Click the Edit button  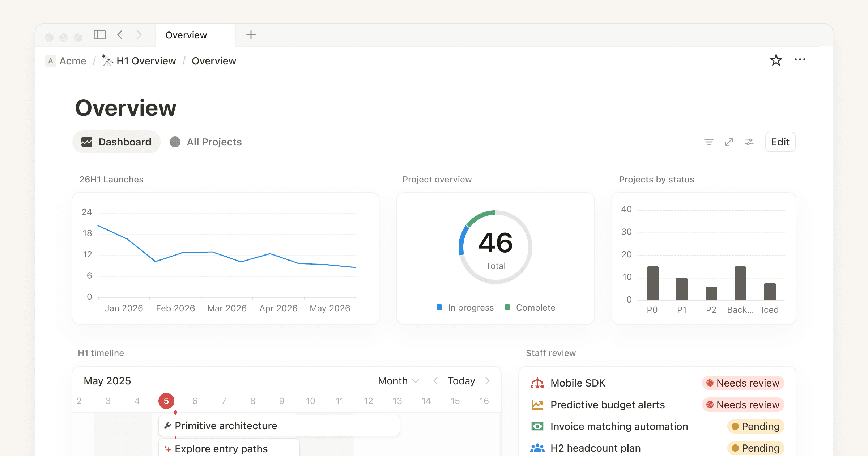tap(780, 142)
